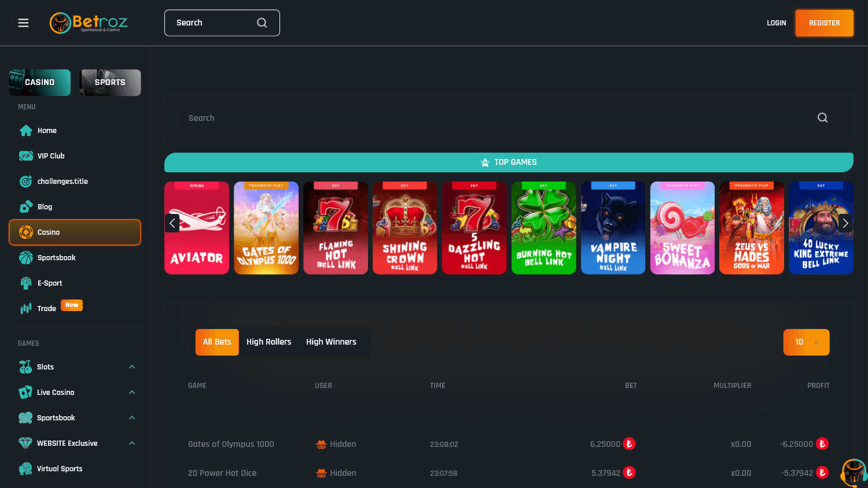The height and width of the screenshot is (488, 868).
Task: Expand the WEBSITE Exclusive chevron
Action: coord(132,443)
